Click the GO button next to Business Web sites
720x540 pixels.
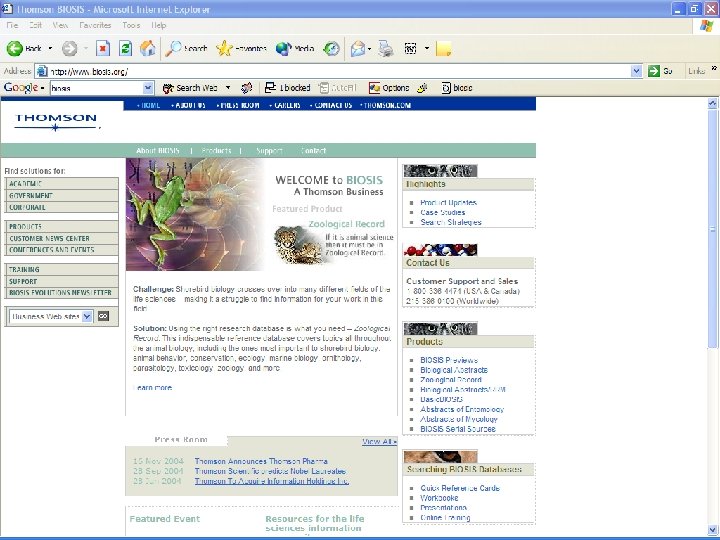[x=104, y=316]
